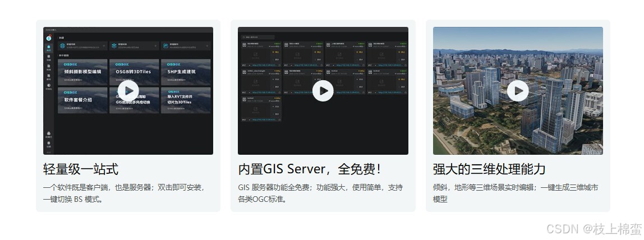This screenshot has height=240, width=644.
Task: Click the globe icon in the first new-item card
Action: point(62,46)
